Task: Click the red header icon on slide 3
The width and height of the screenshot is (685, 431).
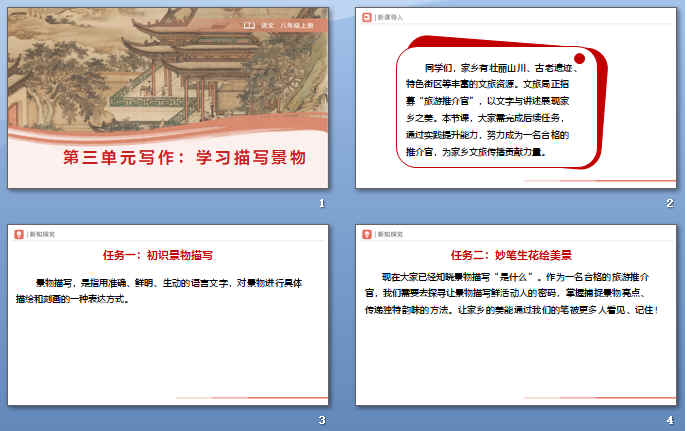Action: point(19,235)
